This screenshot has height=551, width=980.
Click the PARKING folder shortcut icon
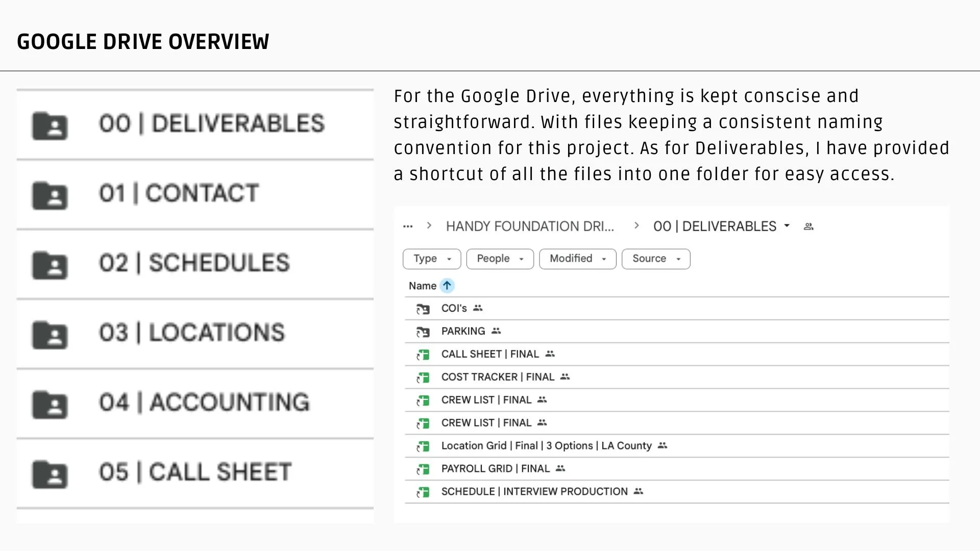click(x=423, y=332)
